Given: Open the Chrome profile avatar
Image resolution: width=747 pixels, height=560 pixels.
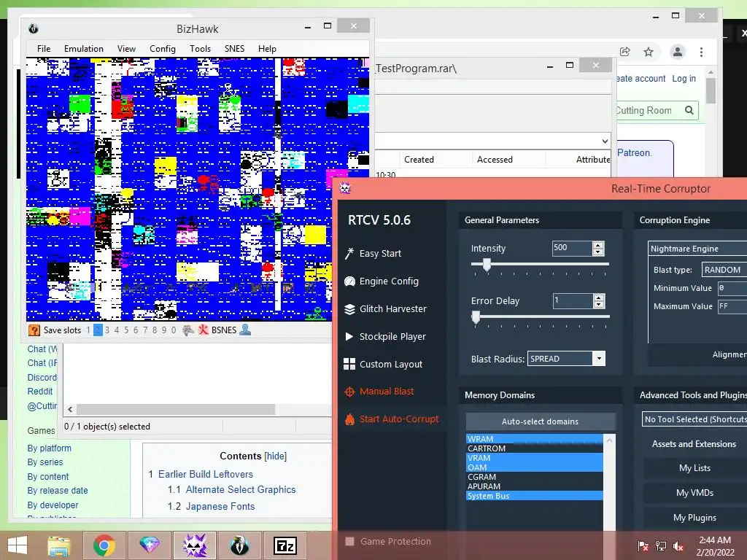Looking at the screenshot, I should coord(678,52).
